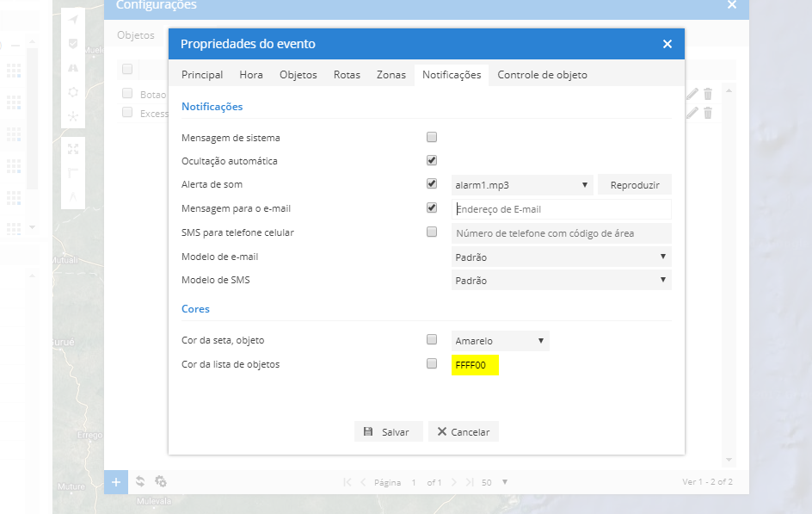
Task: Click the navigation arrow icon on map toolbar
Action: coord(73,19)
